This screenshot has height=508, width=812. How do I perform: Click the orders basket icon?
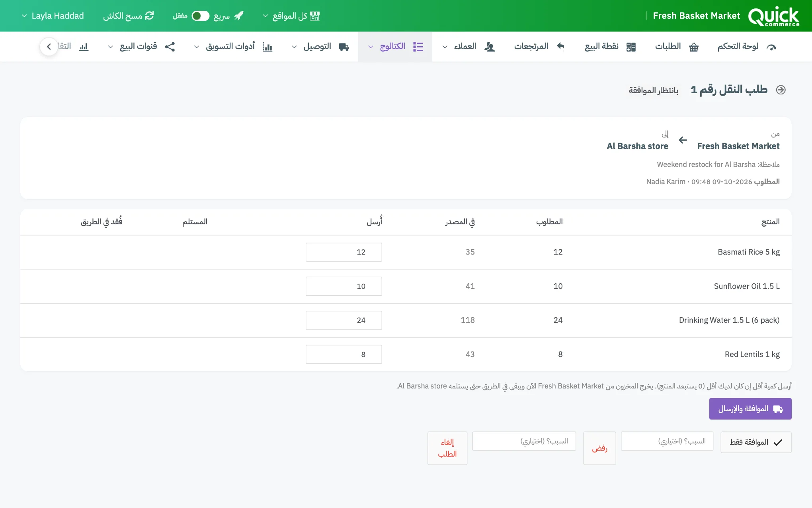(694, 47)
